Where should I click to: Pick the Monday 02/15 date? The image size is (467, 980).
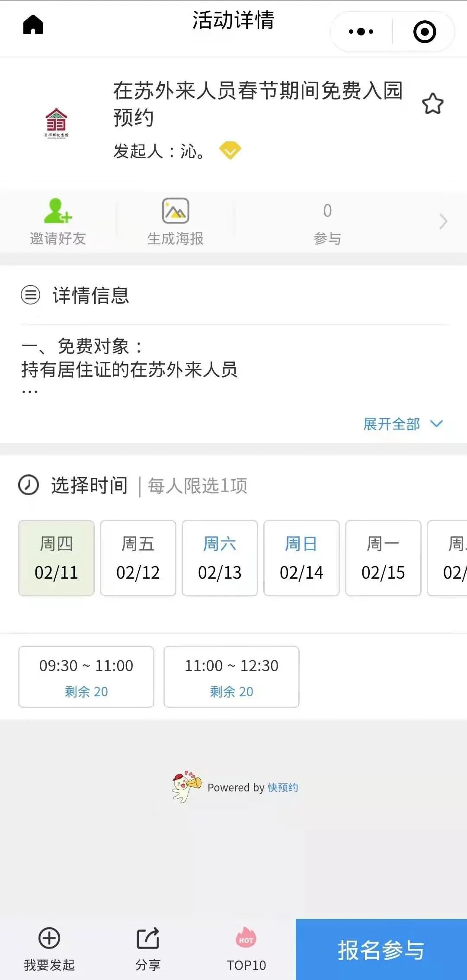[383, 558]
